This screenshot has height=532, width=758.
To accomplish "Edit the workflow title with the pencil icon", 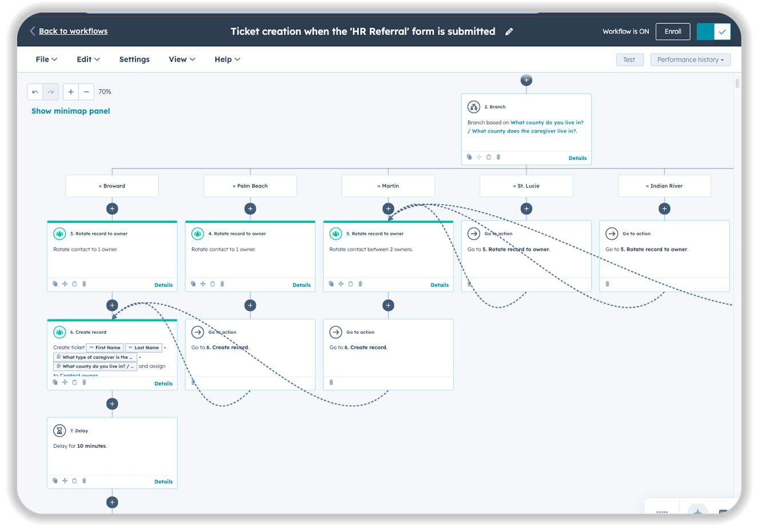I will pyautogui.click(x=509, y=32).
